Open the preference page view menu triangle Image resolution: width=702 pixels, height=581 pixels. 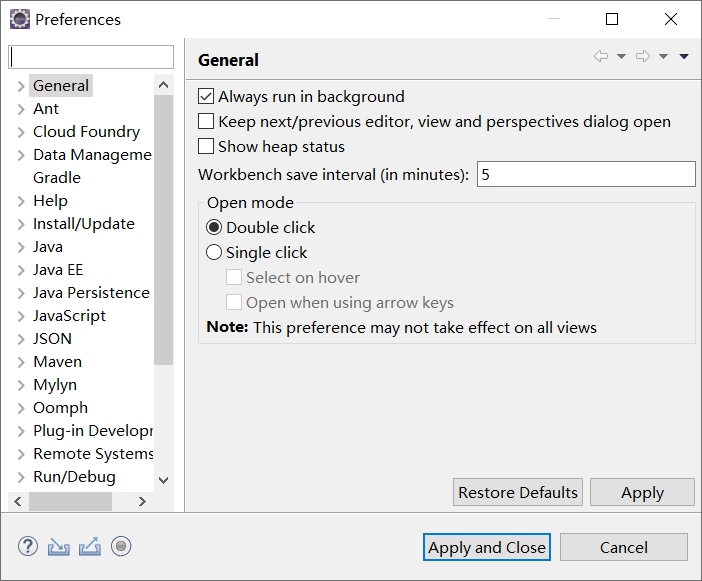(684, 56)
